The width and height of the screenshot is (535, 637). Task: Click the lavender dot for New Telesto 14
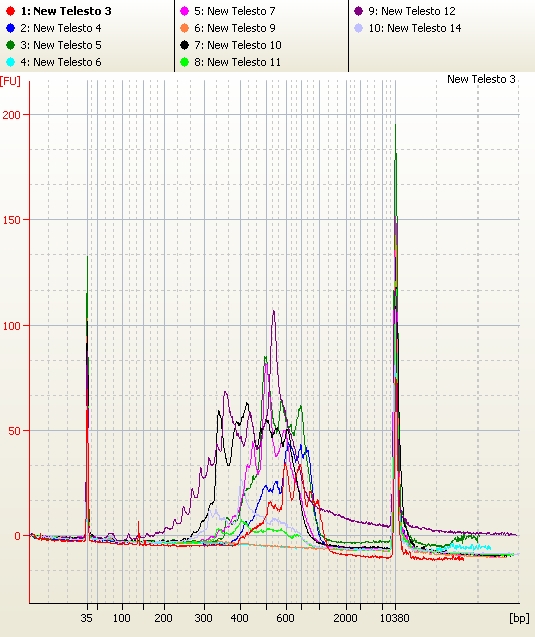[x=358, y=28]
